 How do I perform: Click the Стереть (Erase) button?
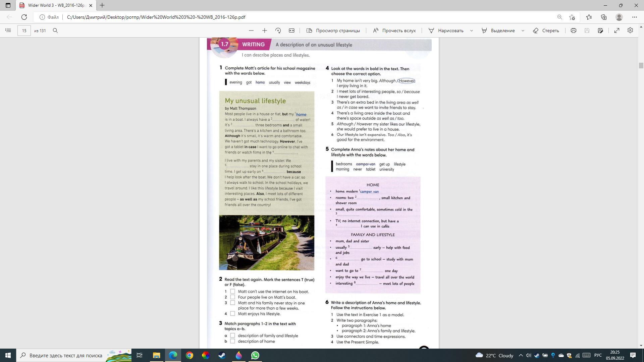[x=546, y=31]
